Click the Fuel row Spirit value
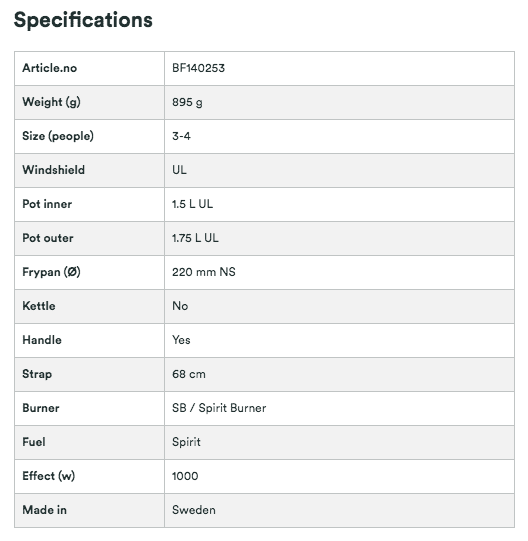Viewport: 528px width, 541px height. 186,442
